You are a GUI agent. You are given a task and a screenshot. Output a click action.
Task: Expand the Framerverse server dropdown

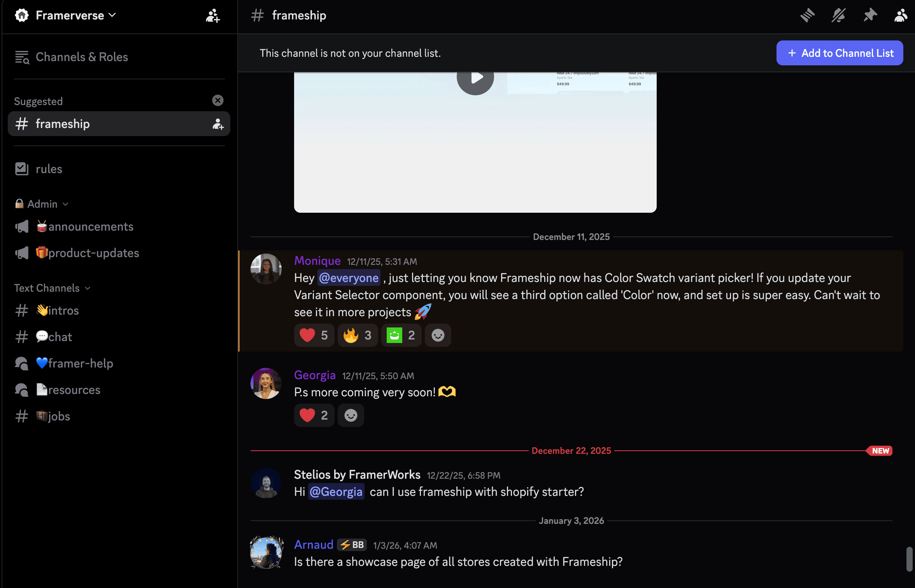[x=112, y=15]
